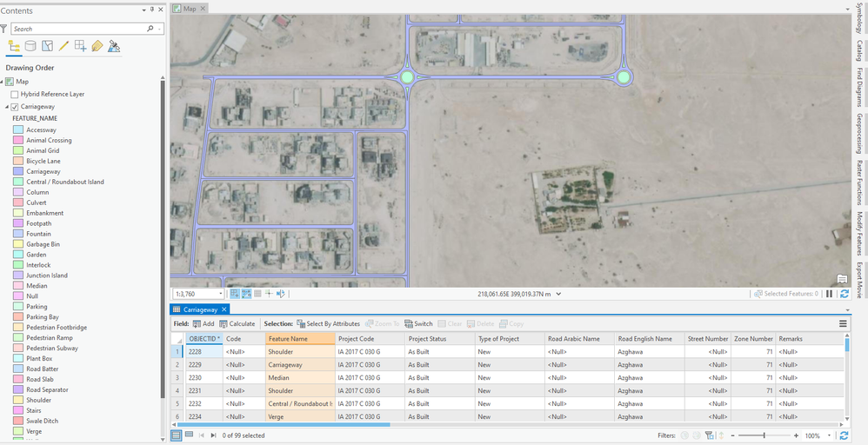Open table zoom percentage dropdown
The image size is (868, 445).
point(829,436)
